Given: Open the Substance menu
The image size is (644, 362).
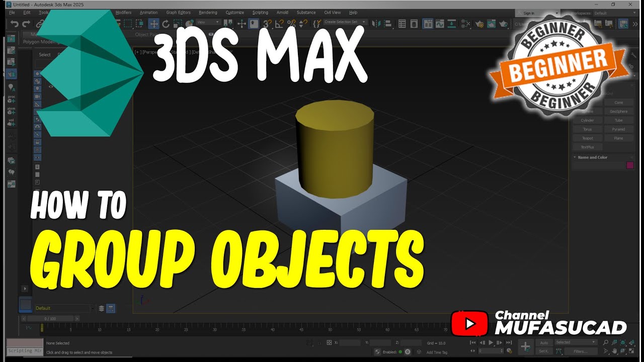Looking at the screenshot, I should click(306, 13).
